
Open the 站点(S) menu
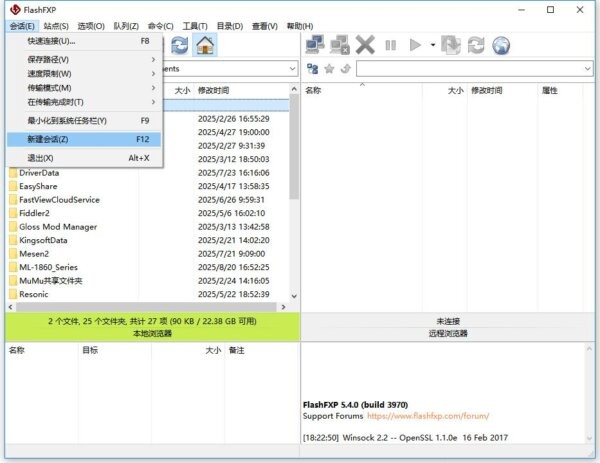[x=56, y=26]
